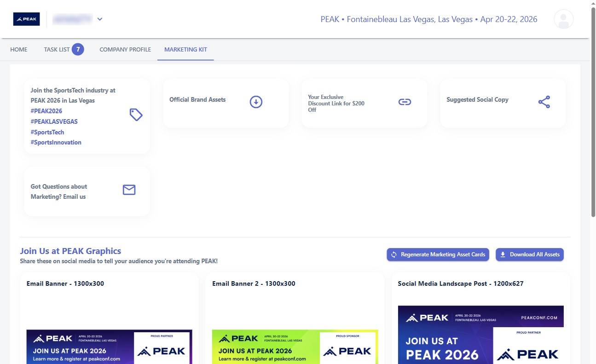Screen dimensions: 596x364
Task: Click the Suggested Social Copy share icon
Action: (544, 102)
